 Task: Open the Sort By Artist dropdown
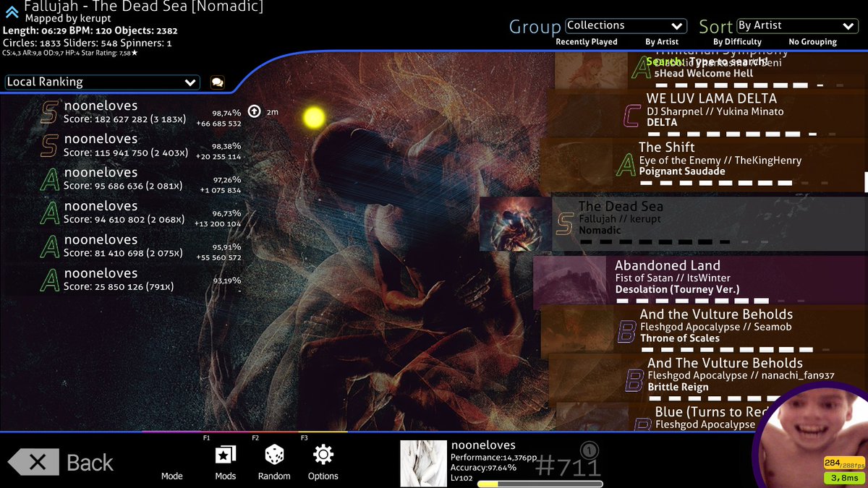click(797, 26)
